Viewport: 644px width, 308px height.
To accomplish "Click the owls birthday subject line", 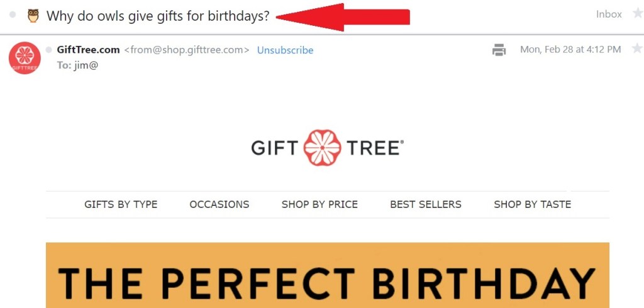I will pos(158,16).
